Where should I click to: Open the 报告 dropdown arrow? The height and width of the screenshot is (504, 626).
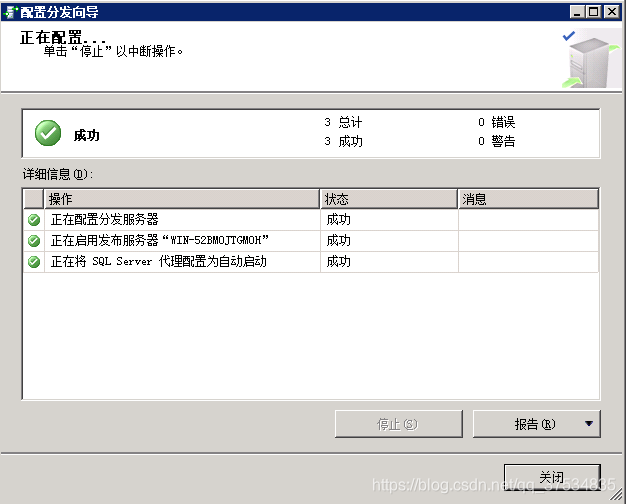coord(589,424)
